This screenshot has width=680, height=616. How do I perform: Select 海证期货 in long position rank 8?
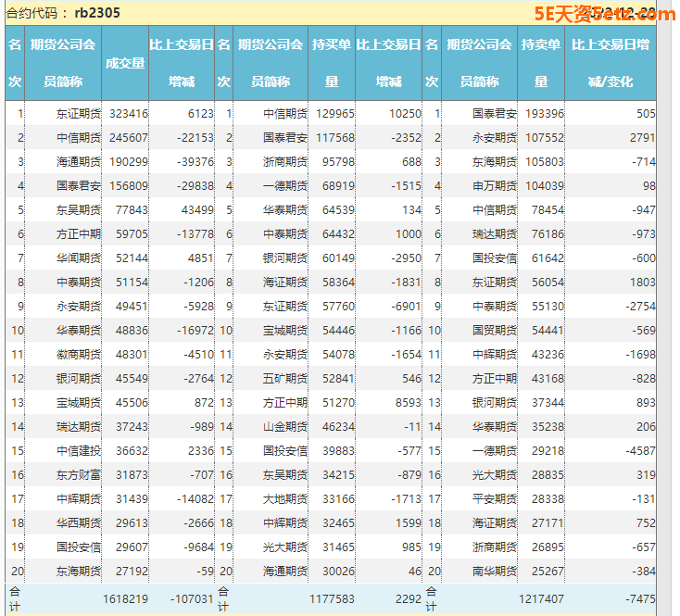285,283
